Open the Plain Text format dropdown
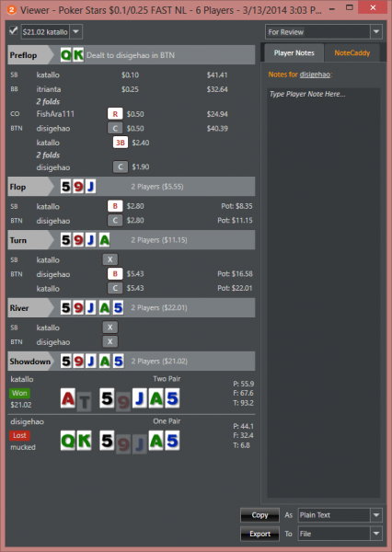The width and height of the screenshot is (392, 552). click(x=376, y=515)
